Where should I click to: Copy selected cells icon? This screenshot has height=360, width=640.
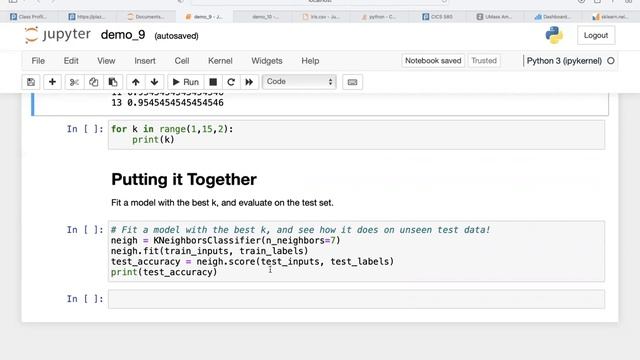point(93,82)
